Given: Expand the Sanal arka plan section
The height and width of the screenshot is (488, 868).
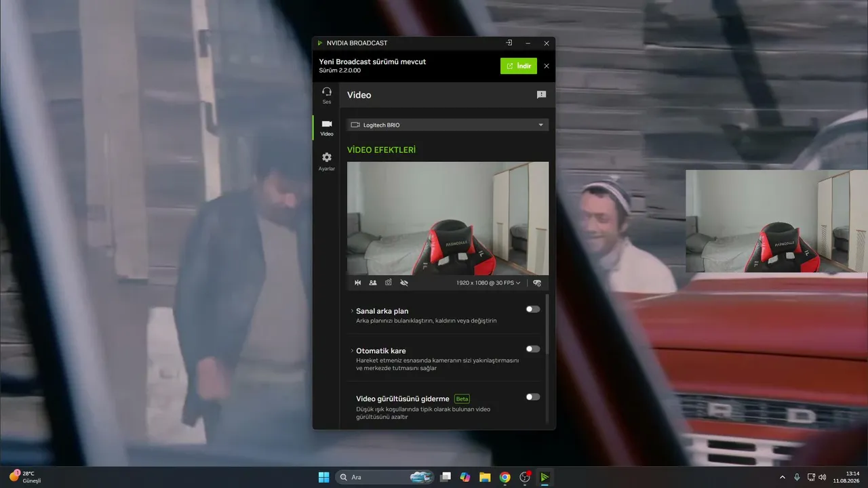Looking at the screenshot, I should click(352, 311).
